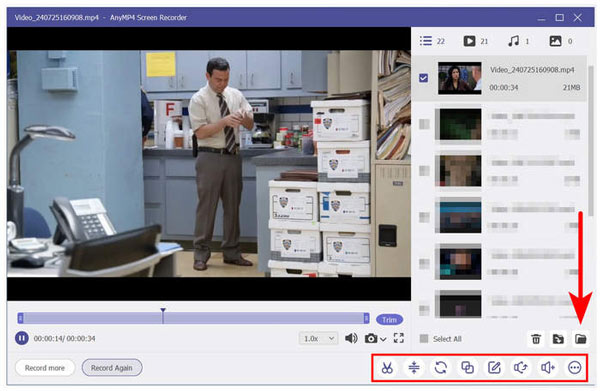Click the 00:00:14/ 00:00:34 time readout
Screen dimensions: 600x391
pyautogui.click(x=64, y=339)
